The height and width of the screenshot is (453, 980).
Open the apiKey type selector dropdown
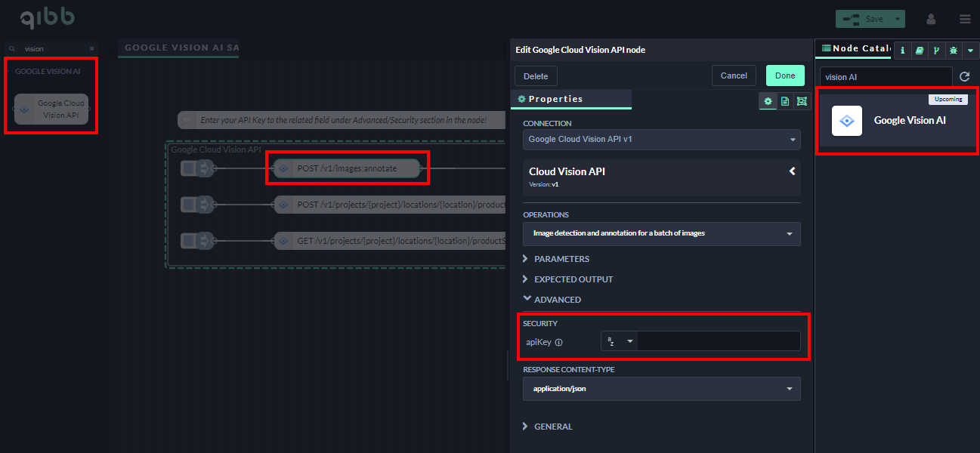(619, 341)
